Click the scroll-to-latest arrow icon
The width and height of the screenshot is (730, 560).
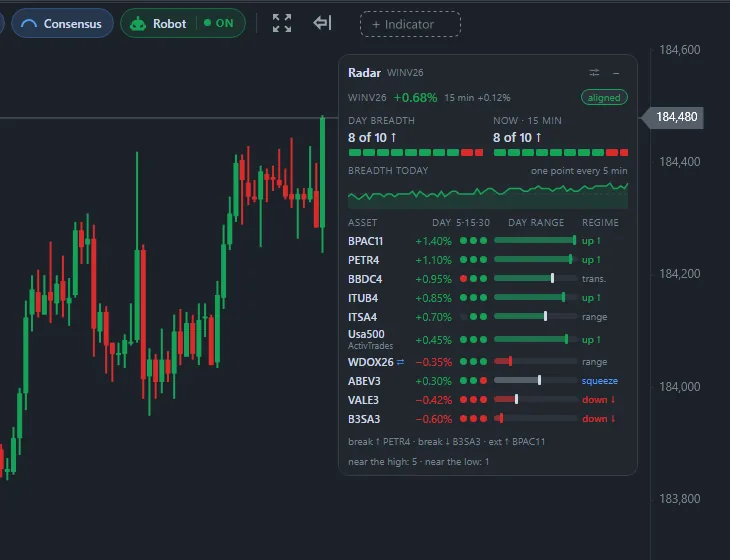(x=322, y=23)
